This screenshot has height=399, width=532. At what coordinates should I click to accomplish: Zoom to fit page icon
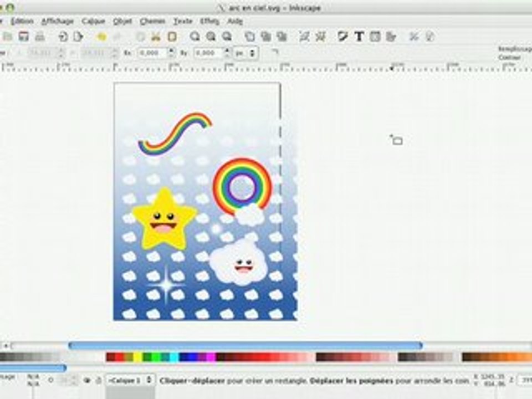tap(227, 37)
